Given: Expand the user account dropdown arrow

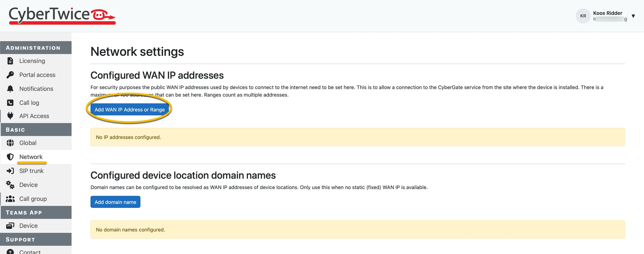Looking at the screenshot, I should click(x=633, y=16).
